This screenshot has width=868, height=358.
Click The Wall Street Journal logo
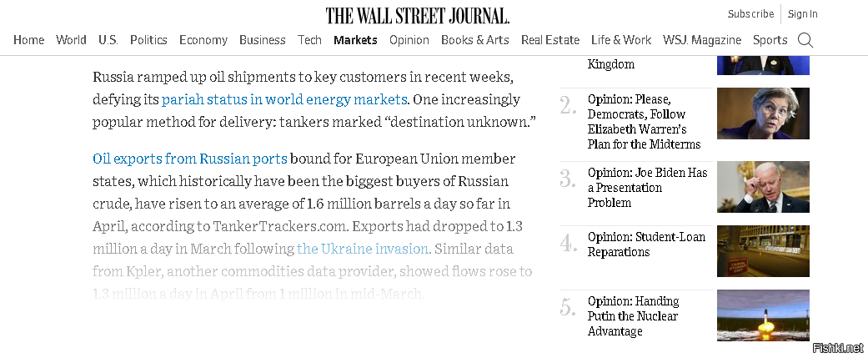[418, 16]
